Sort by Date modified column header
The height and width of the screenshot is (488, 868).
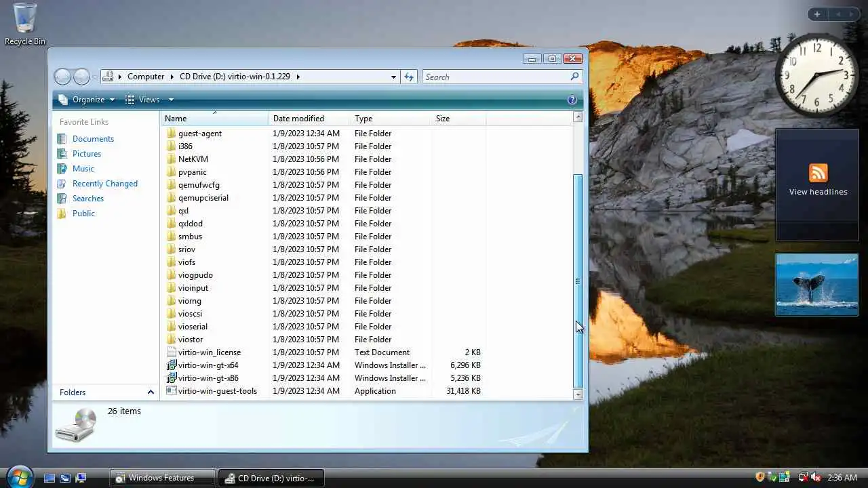point(309,119)
